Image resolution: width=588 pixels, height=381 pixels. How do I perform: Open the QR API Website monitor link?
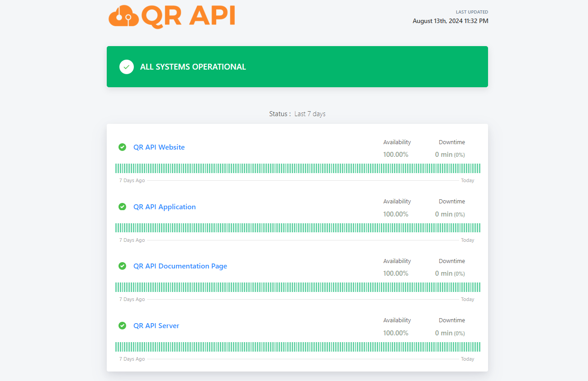point(159,147)
